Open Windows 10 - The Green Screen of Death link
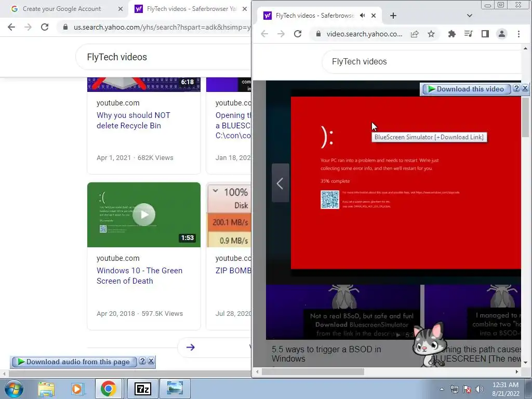This screenshot has height=399, width=532. click(x=139, y=276)
